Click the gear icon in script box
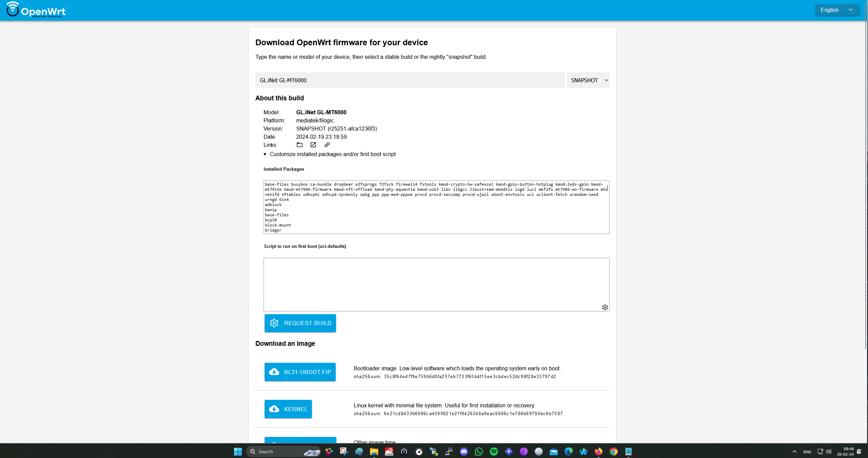This screenshot has width=868, height=458. coord(605,307)
